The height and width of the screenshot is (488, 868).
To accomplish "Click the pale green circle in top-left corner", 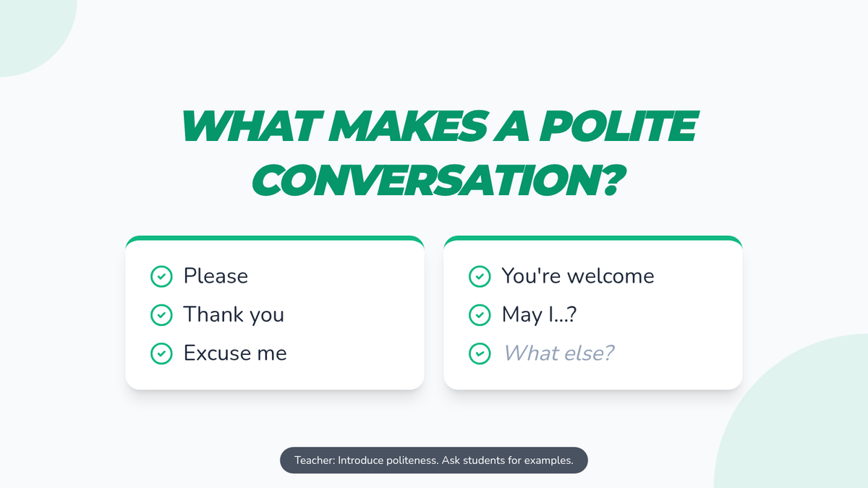I will click(29, 29).
